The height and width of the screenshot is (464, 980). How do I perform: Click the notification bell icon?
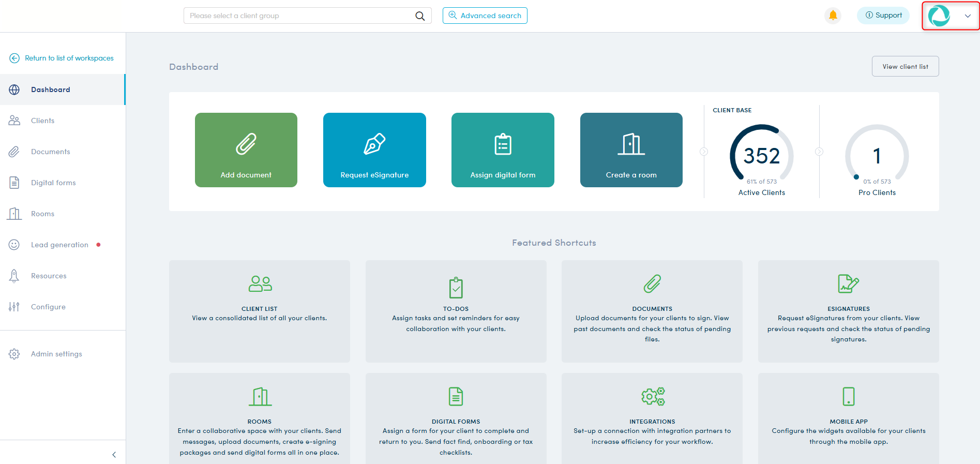coord(833,16)
